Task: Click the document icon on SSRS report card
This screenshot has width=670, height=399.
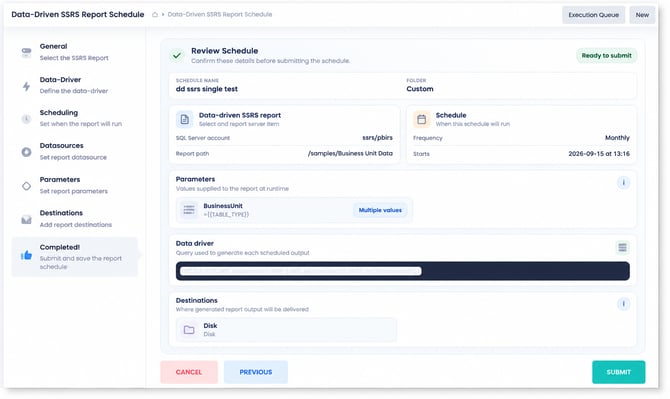Action: pyautogui.click(x=185, y=119)
